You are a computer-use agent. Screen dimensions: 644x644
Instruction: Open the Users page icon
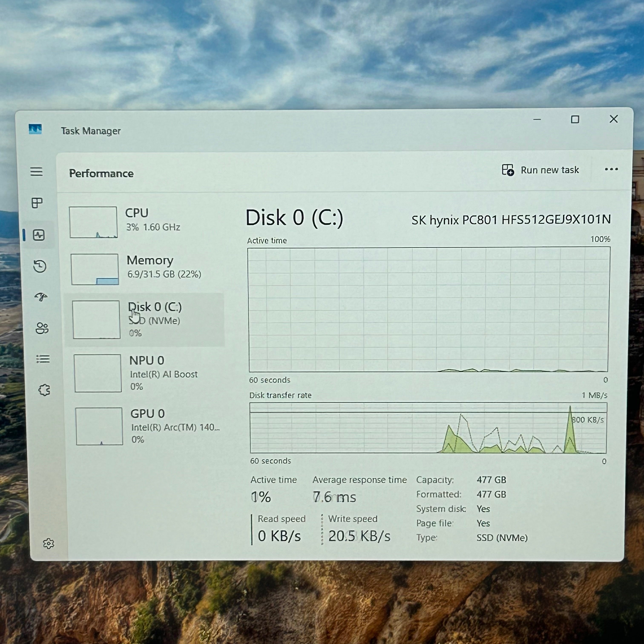[x=42, y=328]
